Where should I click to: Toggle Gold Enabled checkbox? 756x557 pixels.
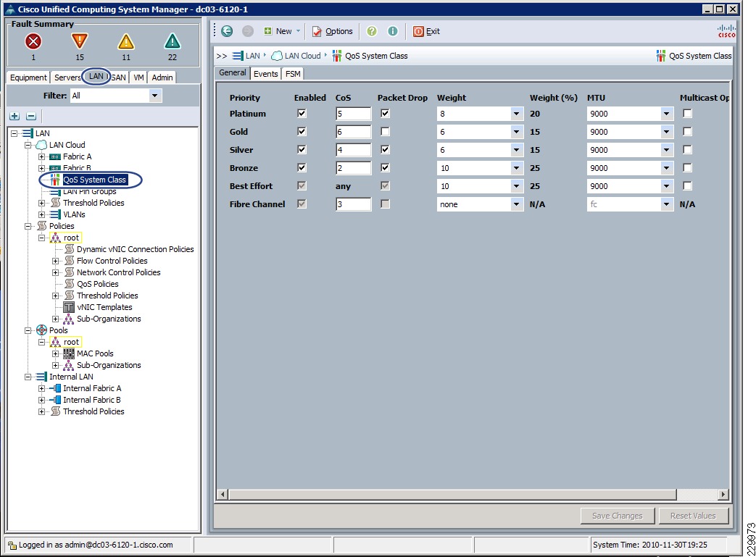[302, 132]
